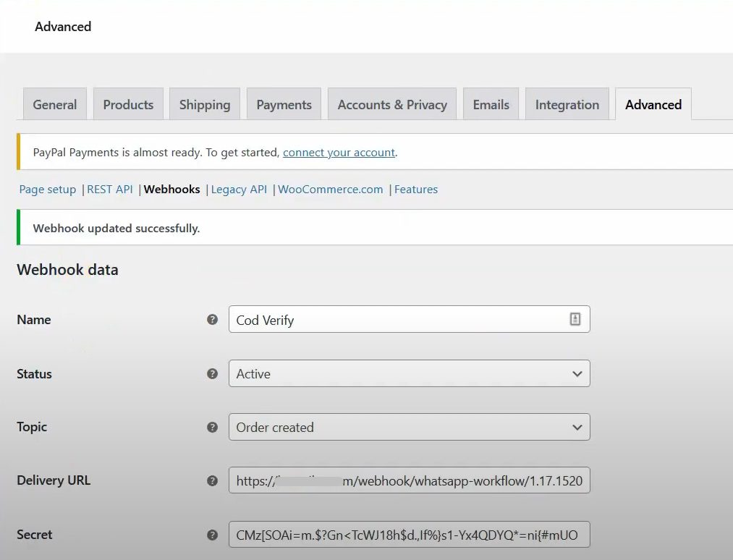Click the help icon beside Topic
The width and height of the screenshot is (733, 560).
tap(212, 427)
